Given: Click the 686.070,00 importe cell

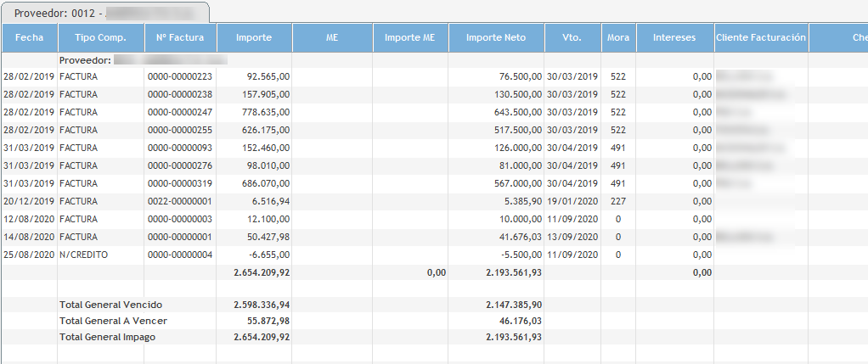Looking at the screenshot, I should pyautogui.click(x=262, y=183).
